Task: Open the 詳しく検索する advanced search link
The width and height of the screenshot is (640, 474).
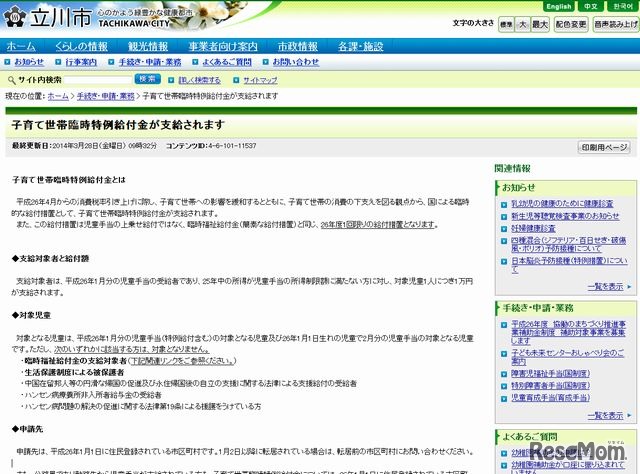Action: tap(200, 80)
